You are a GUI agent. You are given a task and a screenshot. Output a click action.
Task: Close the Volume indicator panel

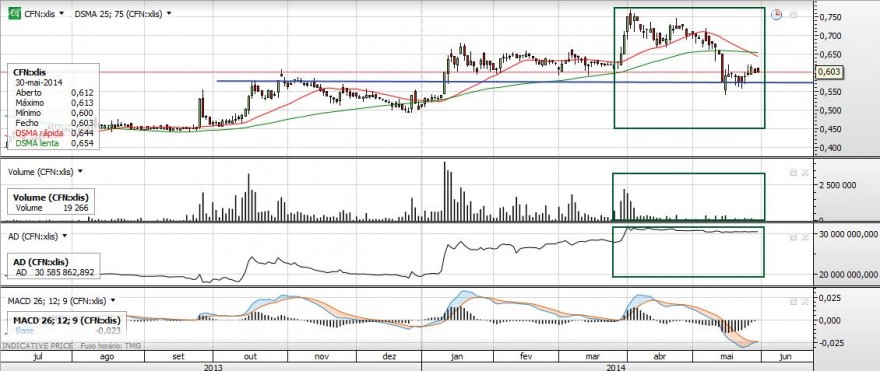click(x=804, y=173)
